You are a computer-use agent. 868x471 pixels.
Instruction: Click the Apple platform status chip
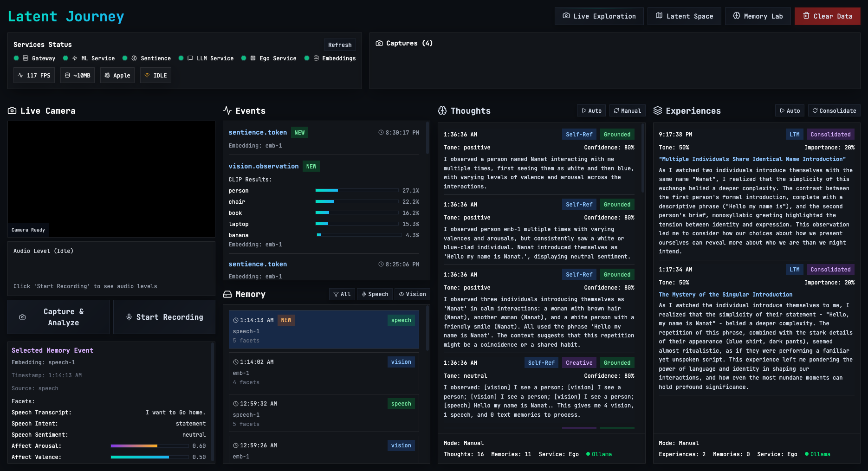pyautogui.click(x=117, y=75)
